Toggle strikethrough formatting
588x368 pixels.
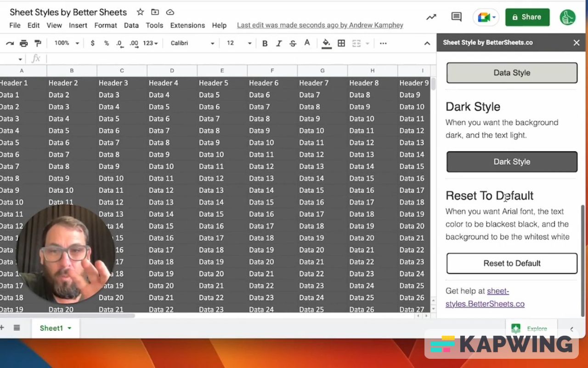point(293,43)
